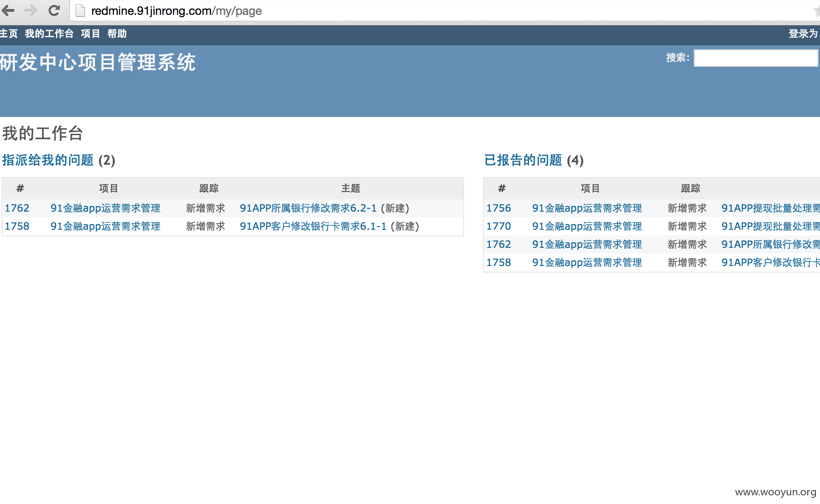Open issue 1762 in reported issues table
The image size is (820, 504).
coord(499,245)
